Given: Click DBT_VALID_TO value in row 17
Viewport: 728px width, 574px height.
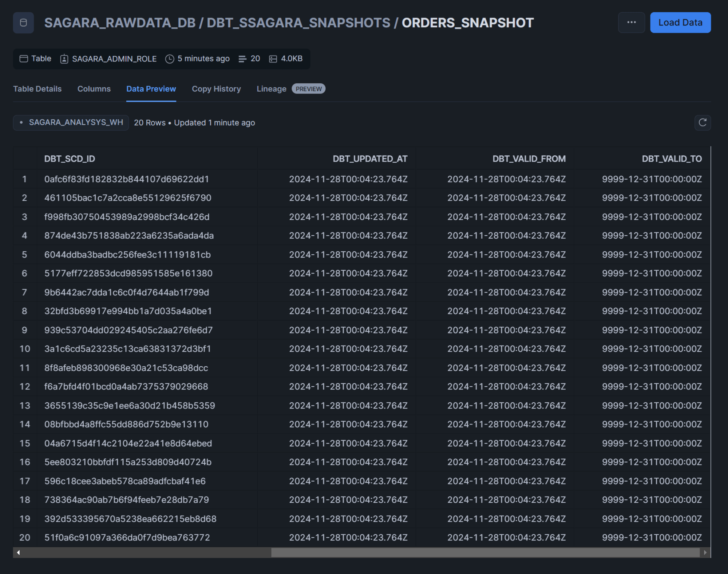Looking at the screenshot, I should [x=652, y=481].
